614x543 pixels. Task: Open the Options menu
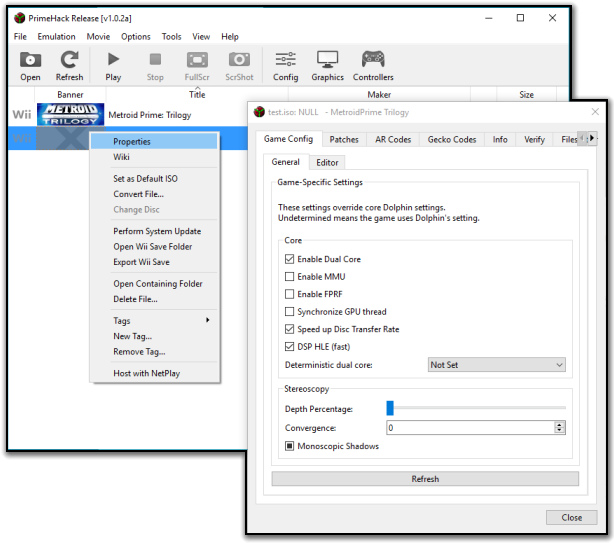(136, 36)
